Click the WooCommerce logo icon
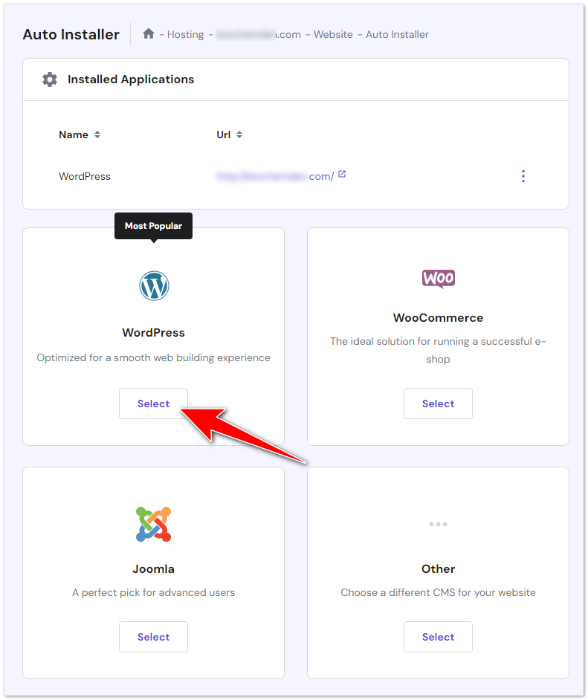The image size is (588, 700). click(439, 279)
